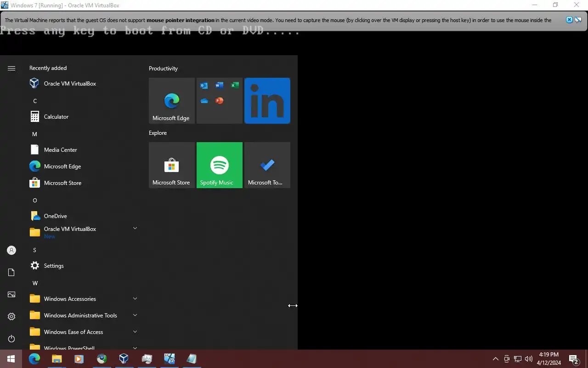Show hidden system tray icons

pos(495,359)
